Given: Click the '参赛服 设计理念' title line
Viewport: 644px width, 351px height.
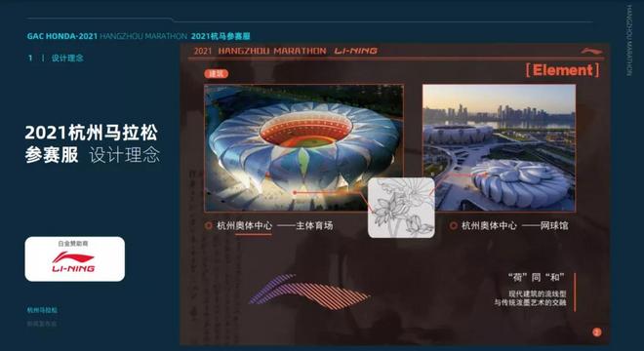Looking at the screenshot, I should click(93, 155).
